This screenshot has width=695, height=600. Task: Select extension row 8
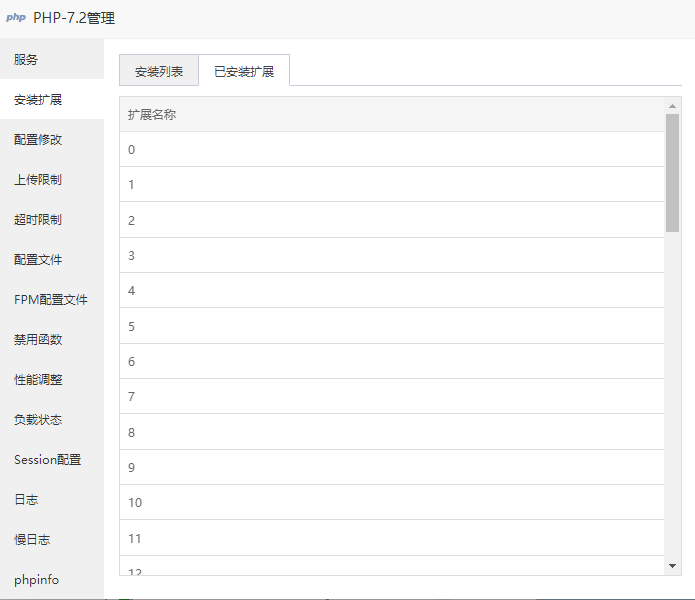tap(392, 432)
